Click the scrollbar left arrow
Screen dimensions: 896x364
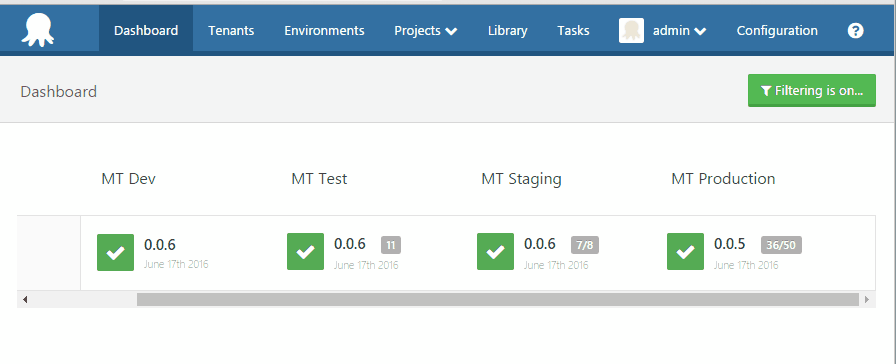click(x=25, y=299)
